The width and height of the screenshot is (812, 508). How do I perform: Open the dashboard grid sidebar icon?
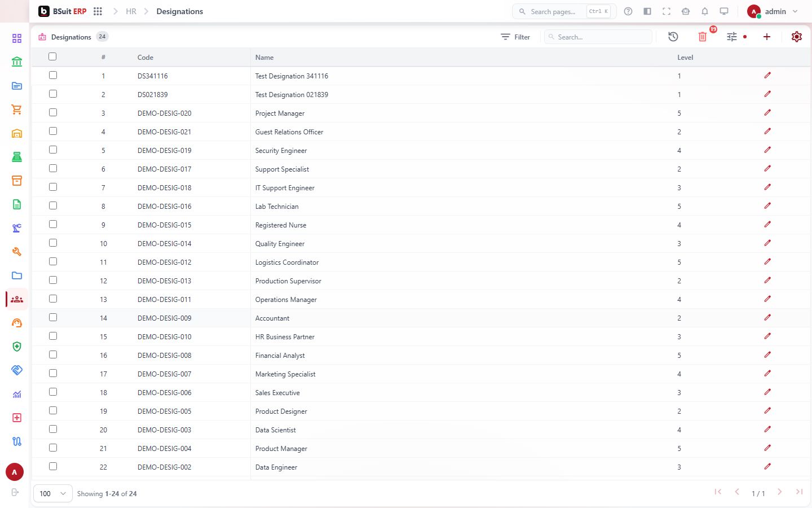point(17,38)
